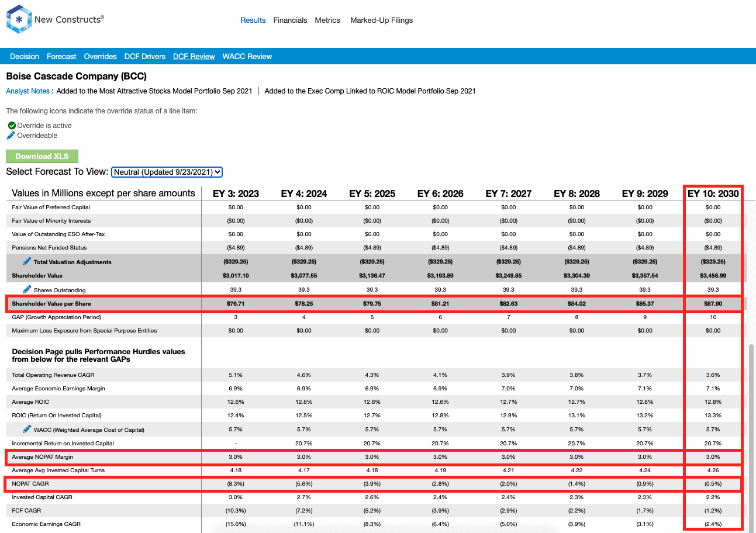Go to the DCF Review sub-tab
The height and width of the screenshot is (533, 756).
point(194,57)
